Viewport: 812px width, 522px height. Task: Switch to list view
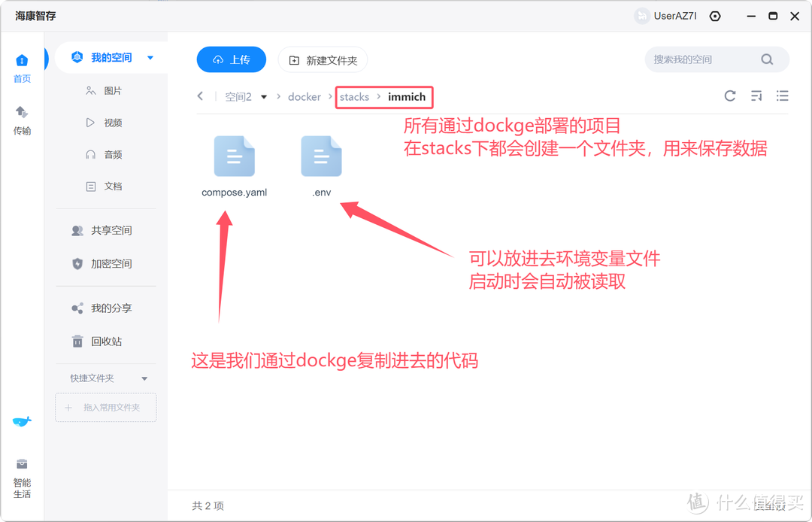pyautogui.click(x=782, y=96)
